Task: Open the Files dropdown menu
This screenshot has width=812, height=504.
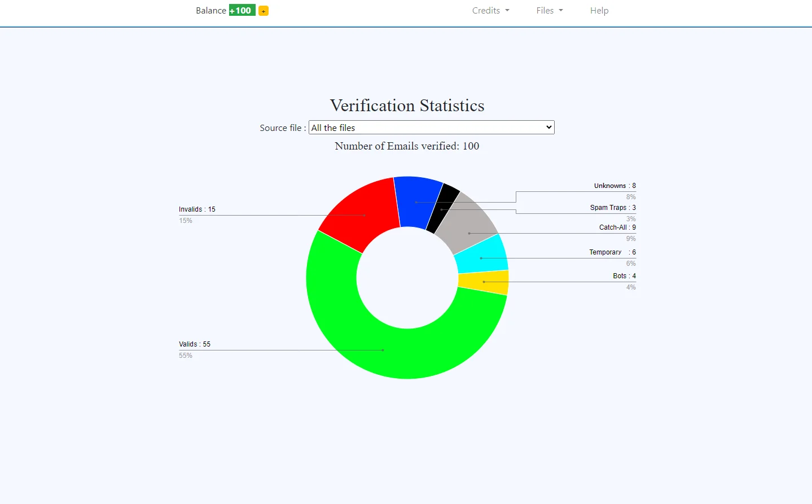Action: coord(548,10)
